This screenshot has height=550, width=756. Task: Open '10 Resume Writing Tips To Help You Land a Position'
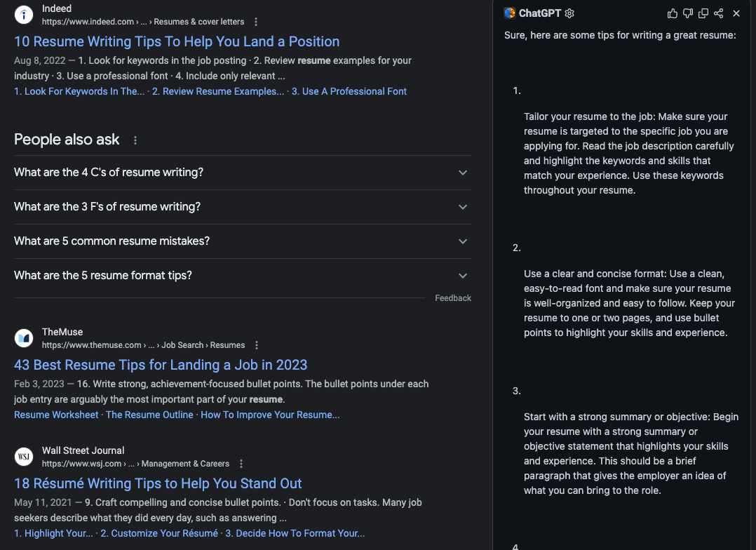(177, 41)
